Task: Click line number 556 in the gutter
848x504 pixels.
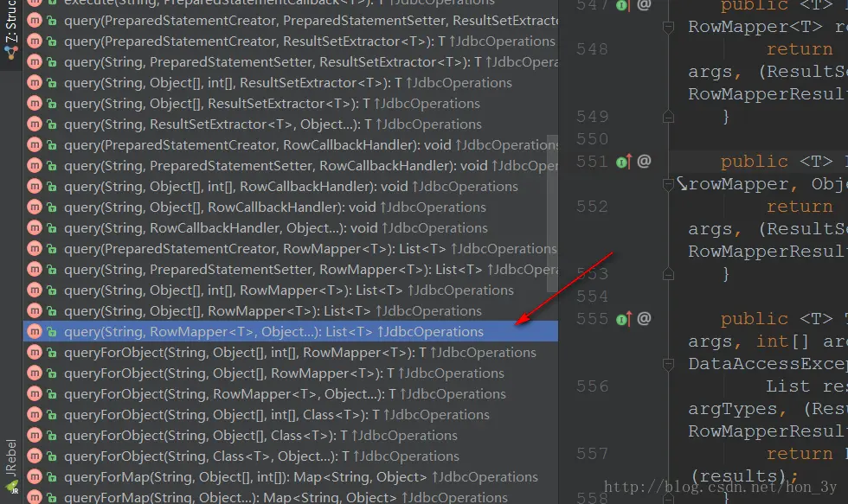Action: pos(592,386)
